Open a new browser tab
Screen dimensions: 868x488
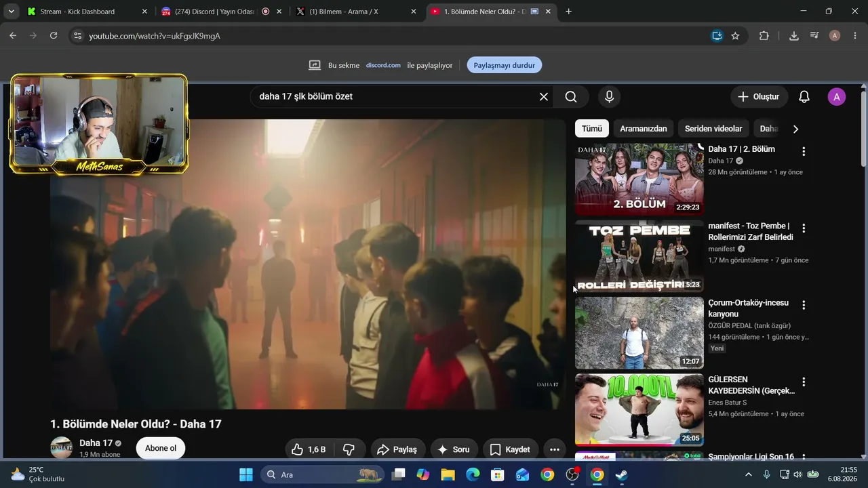click(568, 12)
